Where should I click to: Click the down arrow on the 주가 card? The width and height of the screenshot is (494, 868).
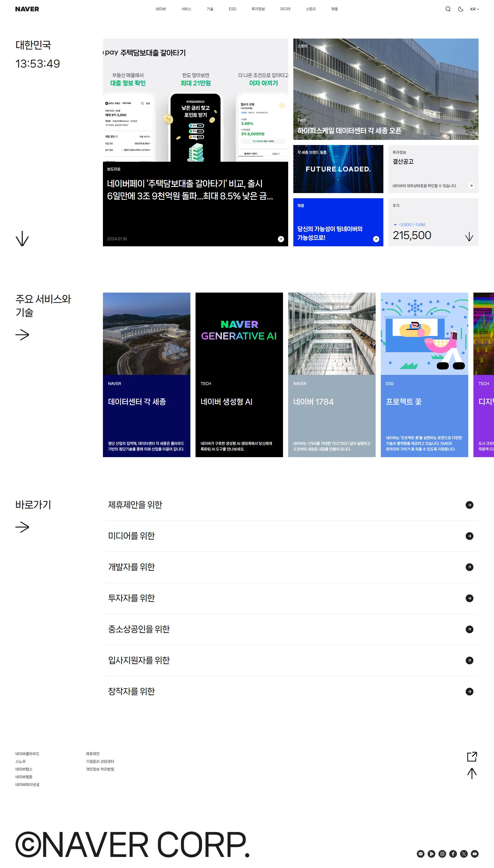469,236
